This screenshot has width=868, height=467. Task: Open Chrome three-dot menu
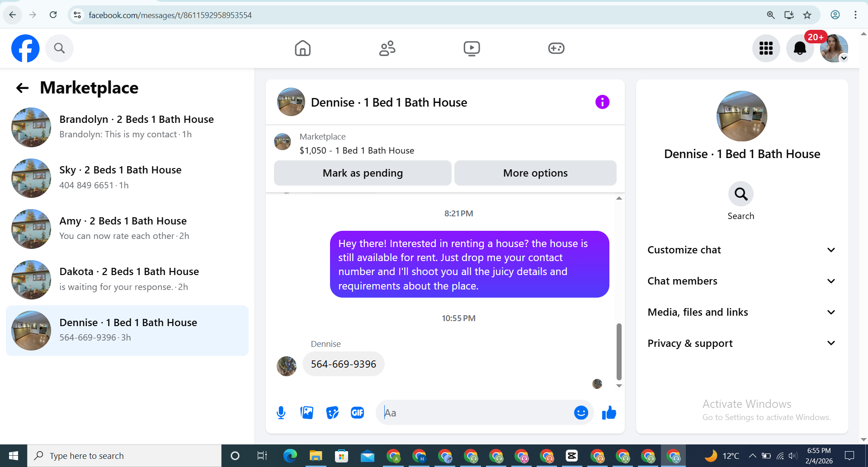tap(855, 15)
